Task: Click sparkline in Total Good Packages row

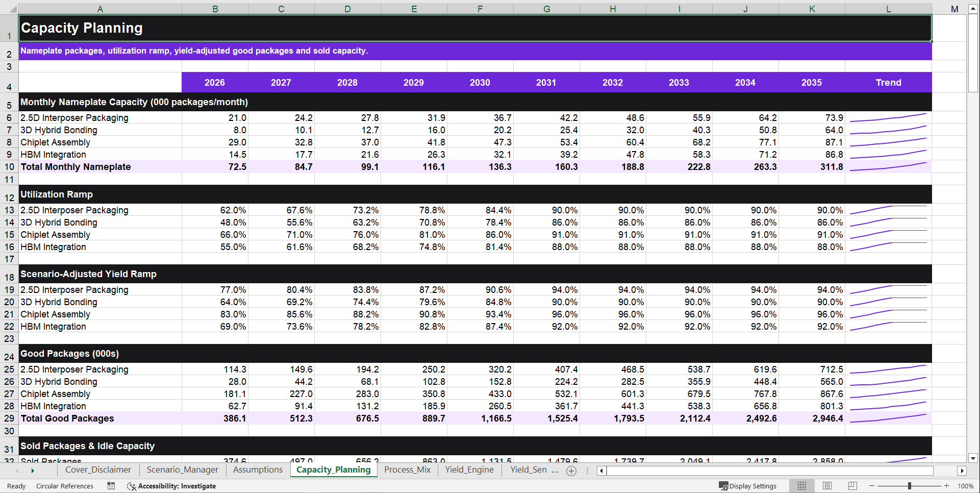Action: click(888, 418)
